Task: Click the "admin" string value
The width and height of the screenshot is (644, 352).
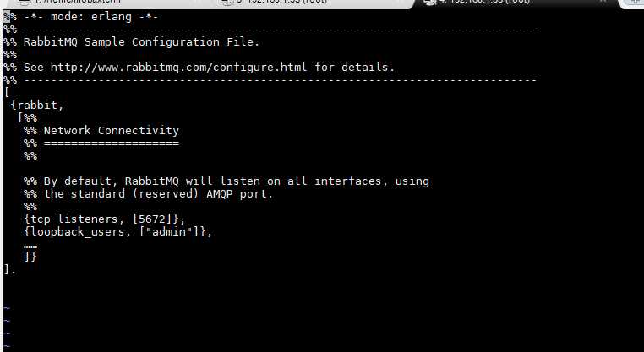Action: 169,232
